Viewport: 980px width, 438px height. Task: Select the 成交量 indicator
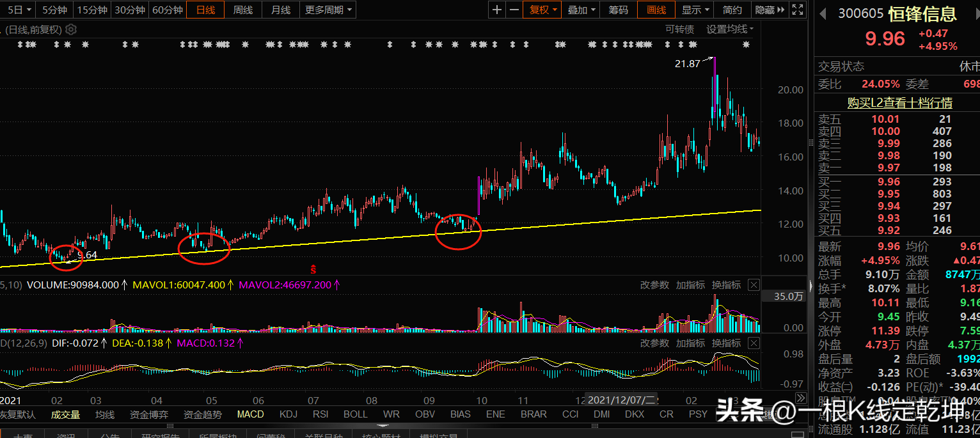coord(66,414)
